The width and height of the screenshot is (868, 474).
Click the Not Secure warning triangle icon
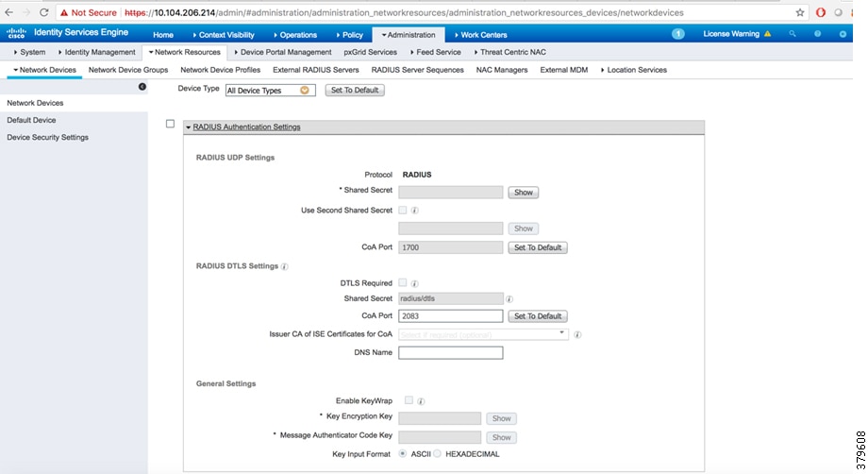(x=64, y=12)
